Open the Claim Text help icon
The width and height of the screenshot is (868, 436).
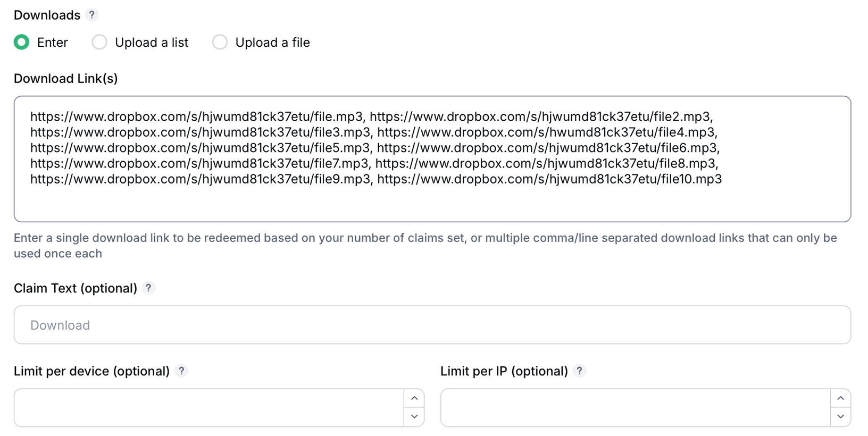148,288
